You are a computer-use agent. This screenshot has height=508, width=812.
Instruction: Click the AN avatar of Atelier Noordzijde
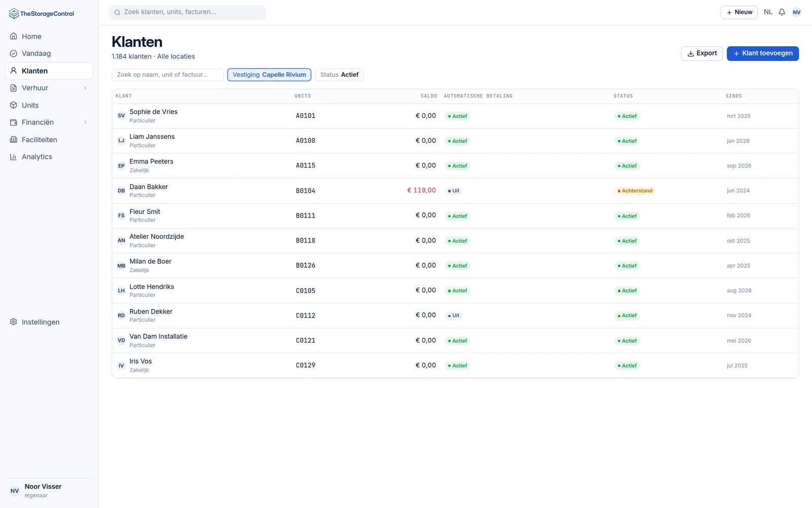[121, 241]
